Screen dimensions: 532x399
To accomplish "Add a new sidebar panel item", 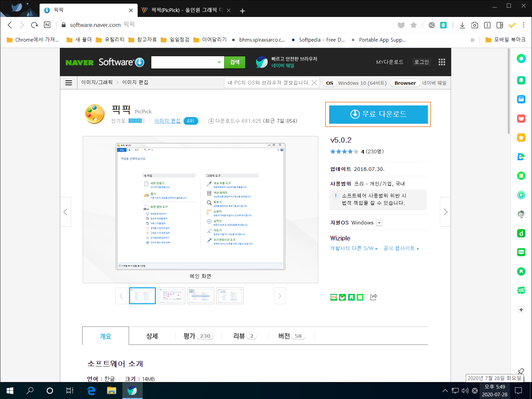I will pos(521,310).
